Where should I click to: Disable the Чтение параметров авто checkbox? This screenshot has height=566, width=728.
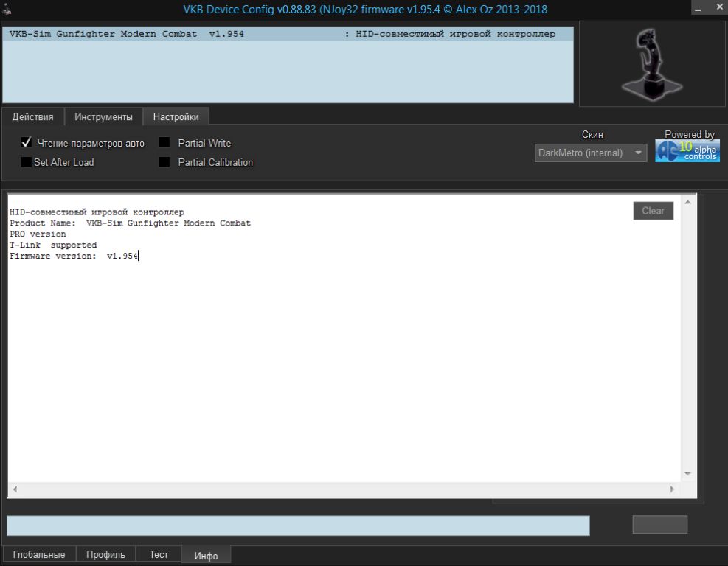[27, 143]
